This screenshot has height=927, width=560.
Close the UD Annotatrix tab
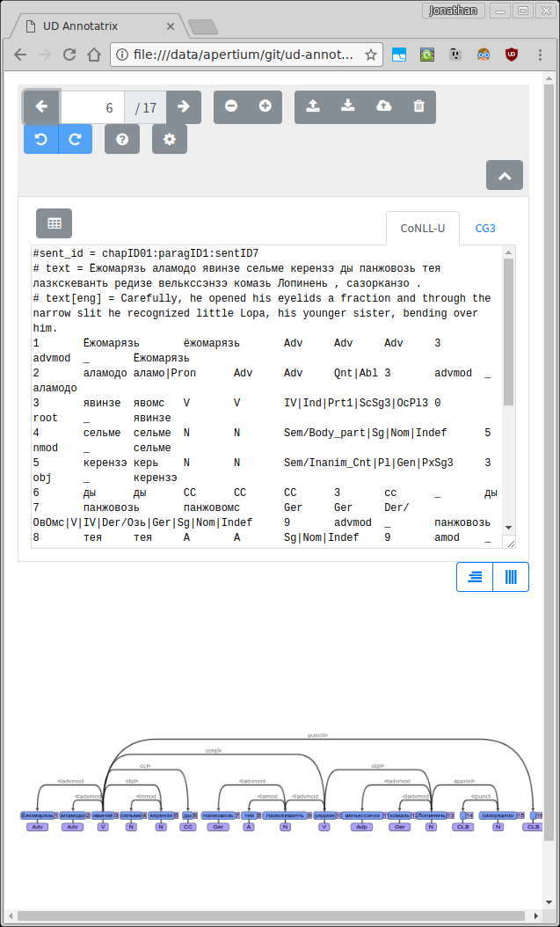[171, 26]
